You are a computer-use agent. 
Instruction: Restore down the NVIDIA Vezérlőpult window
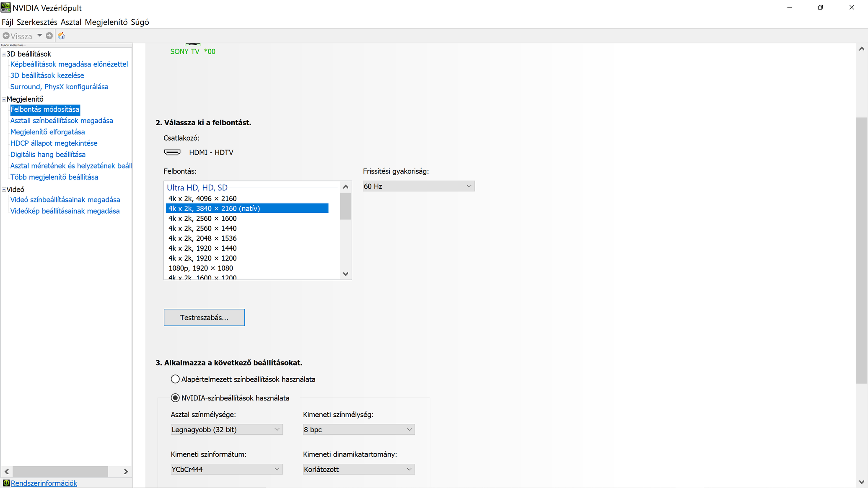821,8
